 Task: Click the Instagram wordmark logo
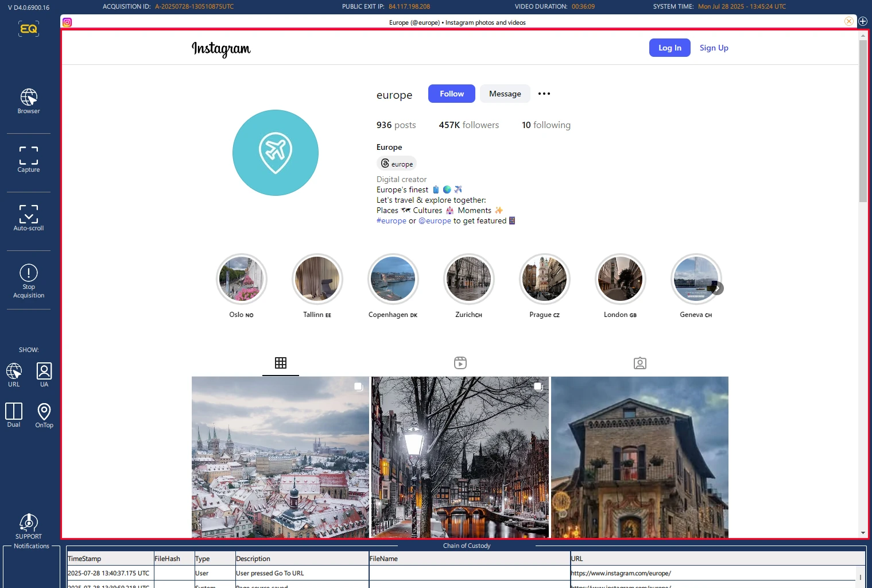[221, 49]
